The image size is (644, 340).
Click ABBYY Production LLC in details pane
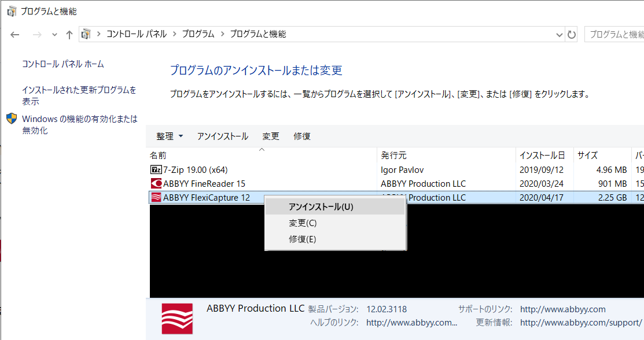256,308
